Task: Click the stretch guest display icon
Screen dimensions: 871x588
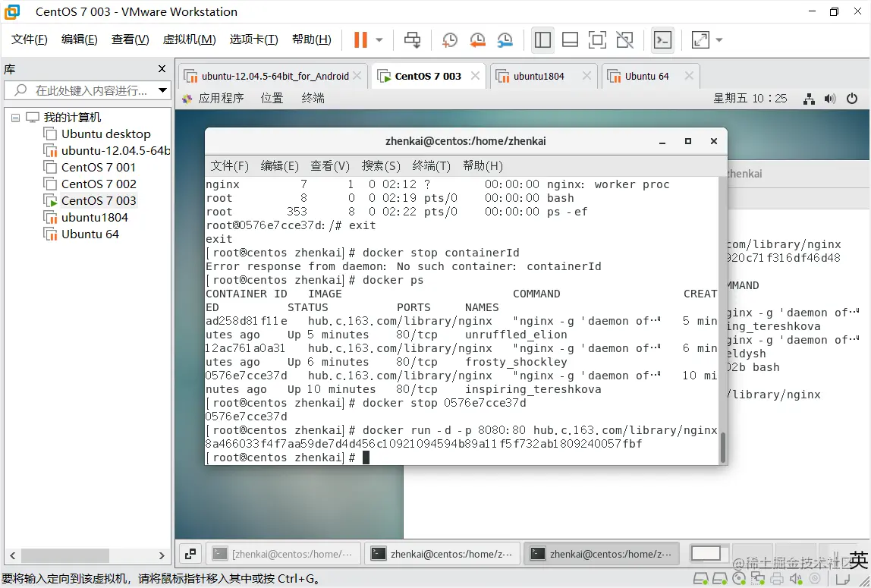Action: click(700, 39)
